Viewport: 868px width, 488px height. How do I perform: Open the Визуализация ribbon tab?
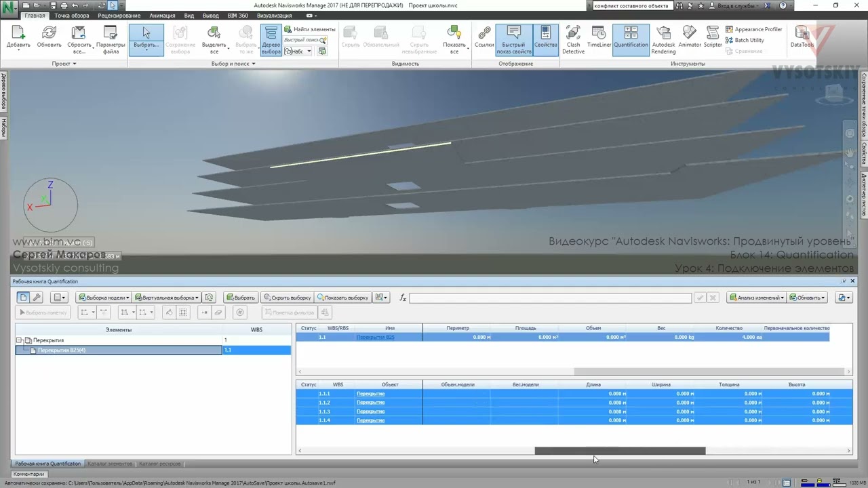click(x=274, y=16)
